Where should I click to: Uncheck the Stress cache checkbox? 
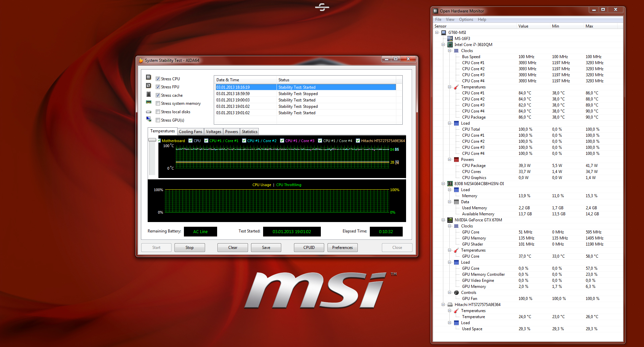(158, 95)
